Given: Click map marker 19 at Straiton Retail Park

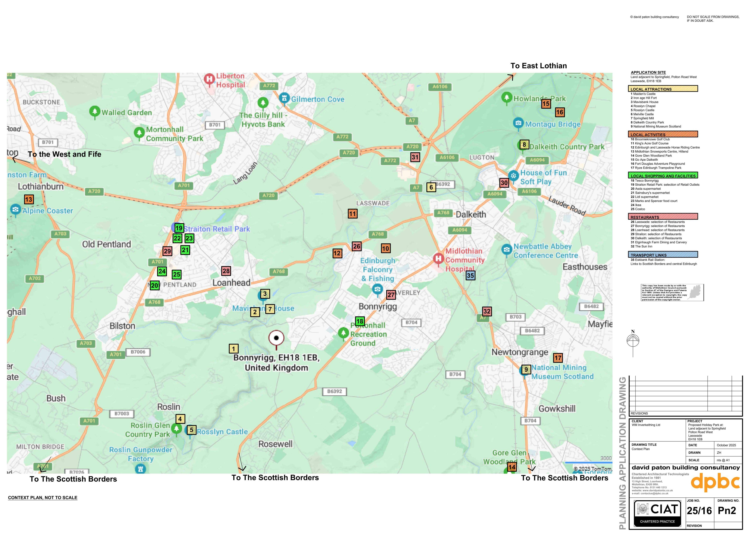Looking at the screenshot, I should pyautogui.click(x=179, y=228).
